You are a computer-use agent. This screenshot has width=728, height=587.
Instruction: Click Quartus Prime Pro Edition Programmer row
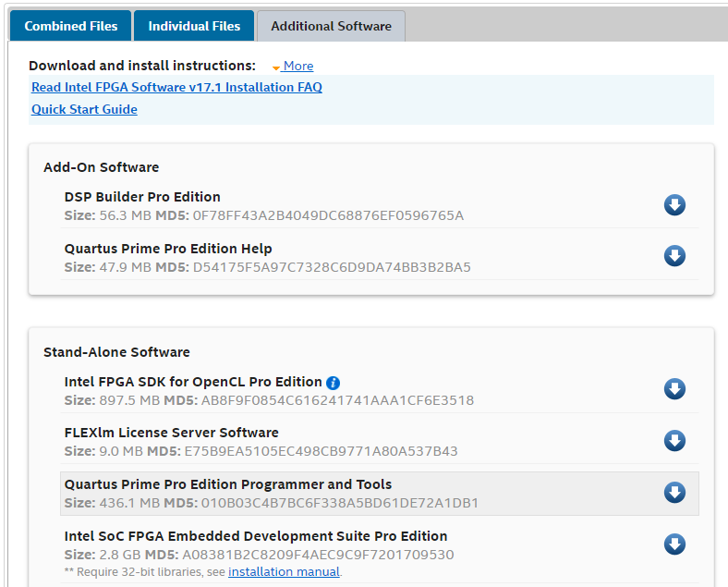point(370,494)
